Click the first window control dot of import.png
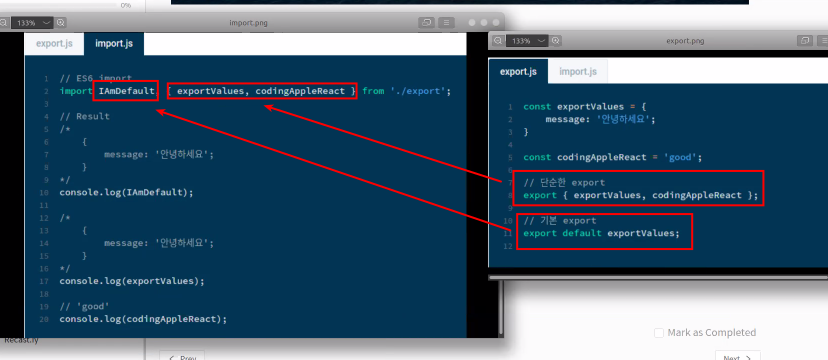 tap(472, 23)
